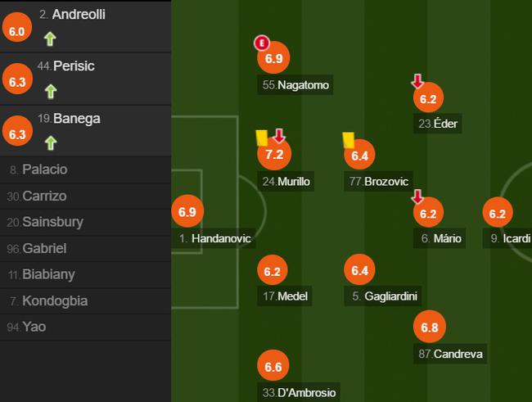The width and height of the screenshot is (532, 402).
Task: Click Brozovic's yellow card icon
Action: click(x=349, y=140)
